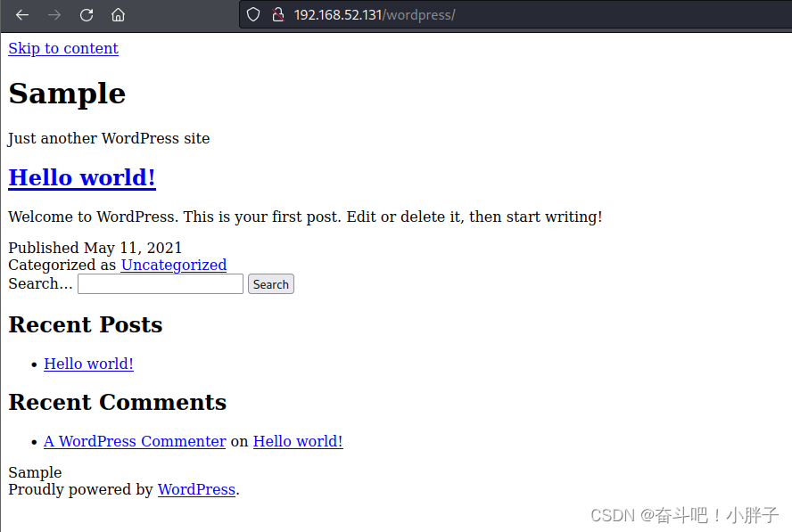The height and width of the screenshot is (532, 792).
Task: Click the Recent Posts heading
Action: pos(86,324)
